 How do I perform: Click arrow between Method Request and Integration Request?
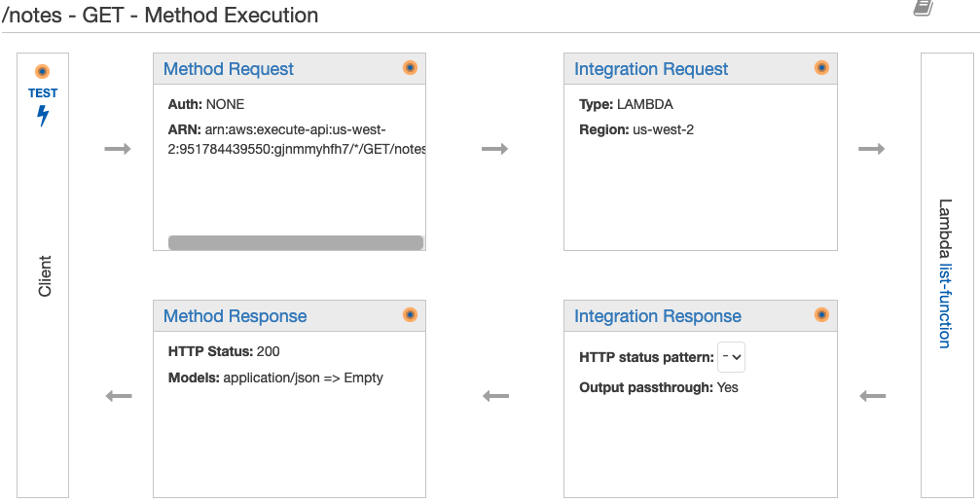(495, 149)
